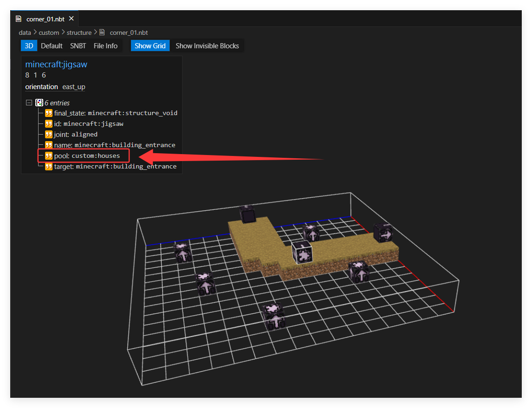The image size is (532, 408).
Task: Click the string icon for pool
Action: (49, 156)
